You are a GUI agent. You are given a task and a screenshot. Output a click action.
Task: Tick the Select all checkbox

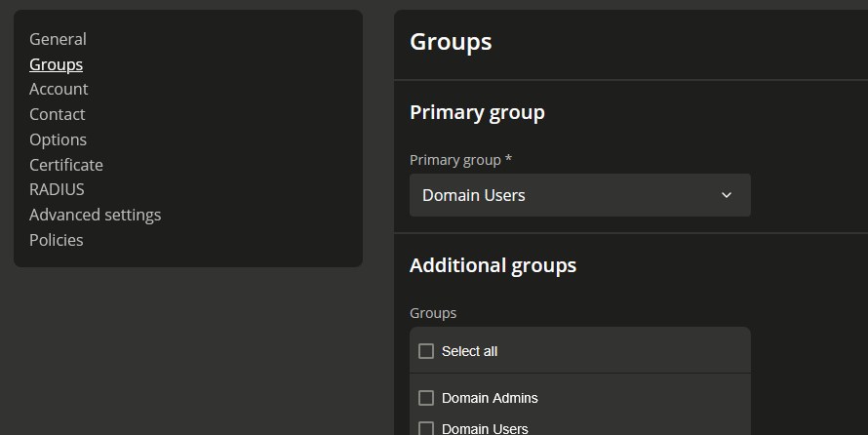click(426, 351)
